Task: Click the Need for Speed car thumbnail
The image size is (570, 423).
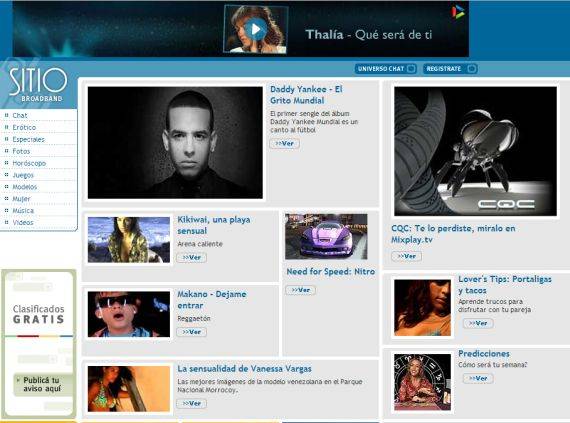Action: click(326, 237)
